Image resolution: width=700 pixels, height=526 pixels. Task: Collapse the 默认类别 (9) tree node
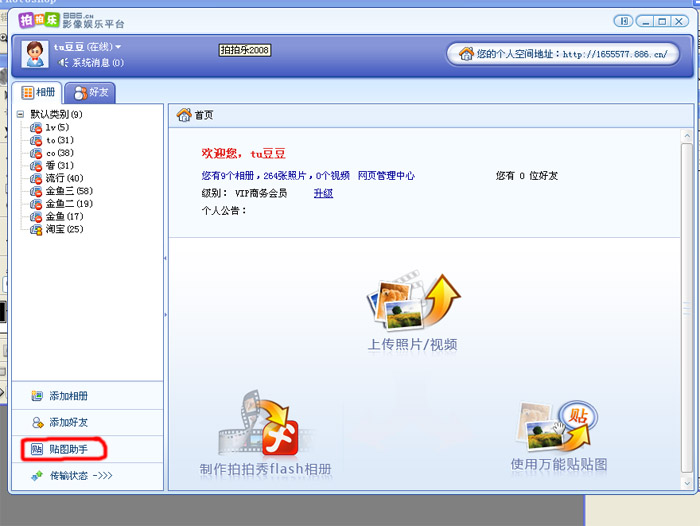point(20,114)
